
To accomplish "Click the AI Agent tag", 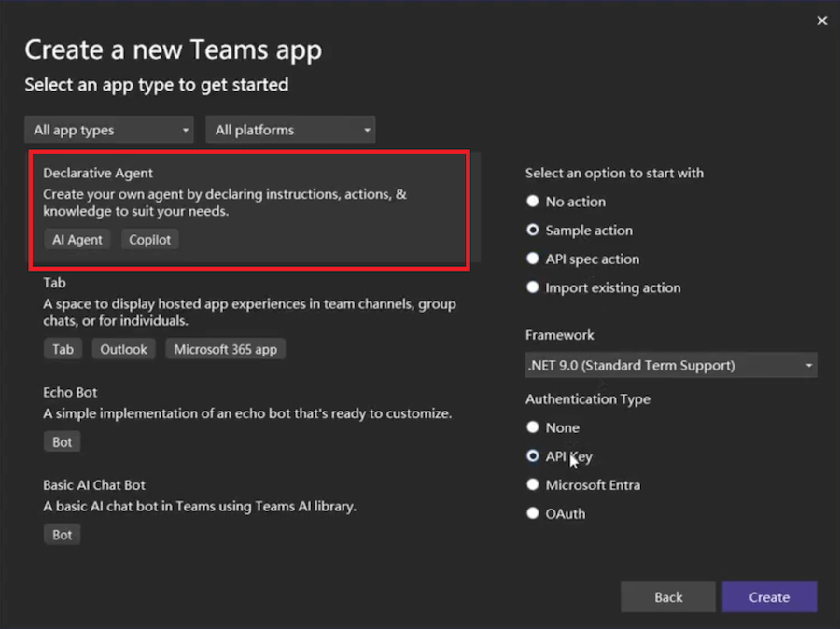I will click(77, 240).
